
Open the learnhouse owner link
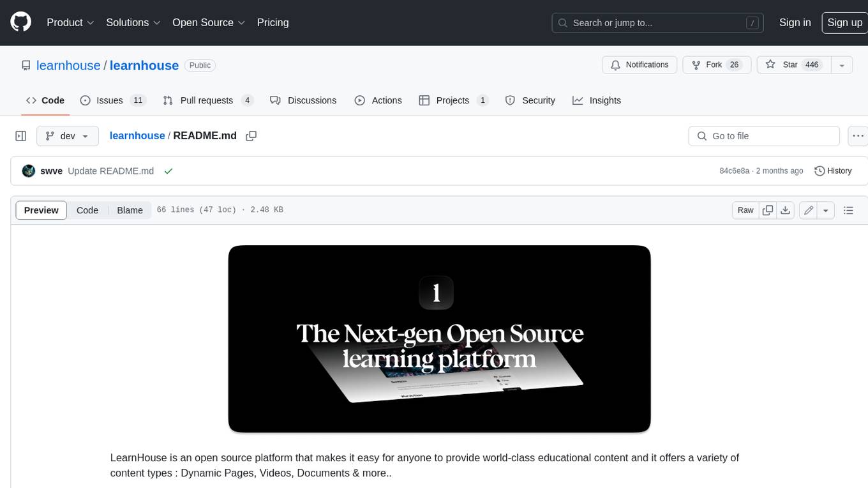[x=68, y=65]
